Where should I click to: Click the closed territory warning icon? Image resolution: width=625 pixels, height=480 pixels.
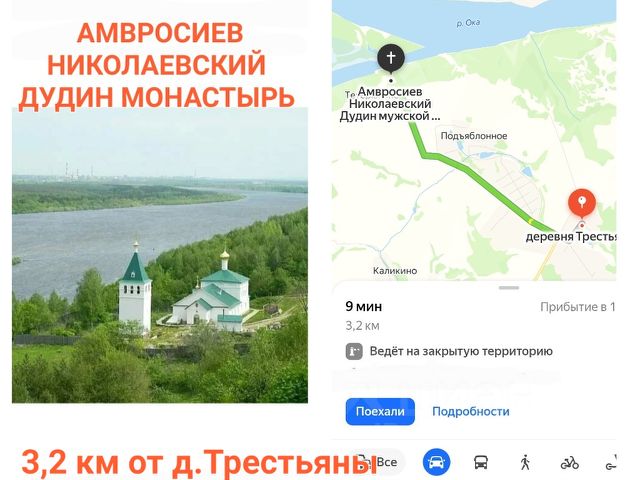pos(354,352)
